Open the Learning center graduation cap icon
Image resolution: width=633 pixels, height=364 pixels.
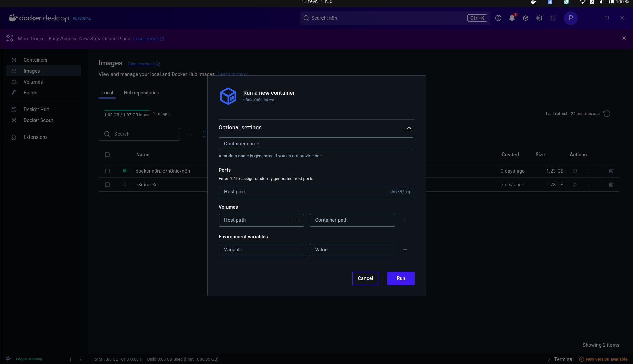[525, 18]
